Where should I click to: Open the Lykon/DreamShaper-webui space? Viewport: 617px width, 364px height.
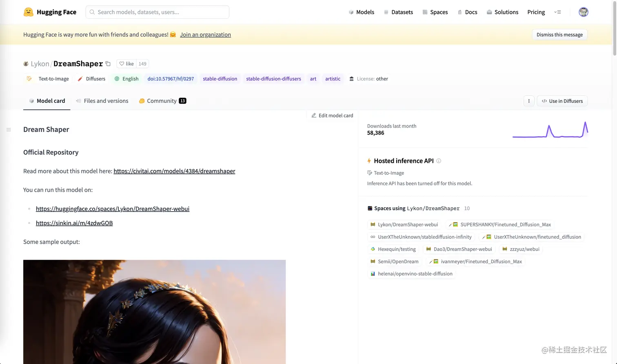click(404, 224)
